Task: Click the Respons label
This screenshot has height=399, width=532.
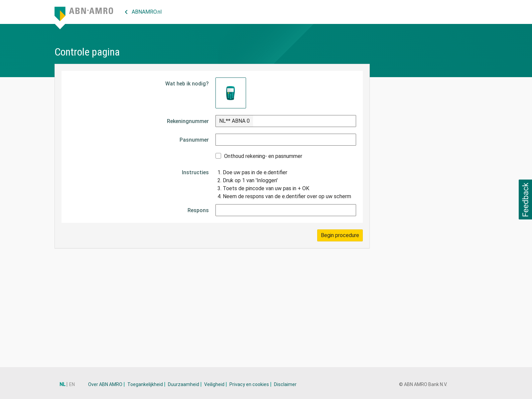Action: click(198, 210)
